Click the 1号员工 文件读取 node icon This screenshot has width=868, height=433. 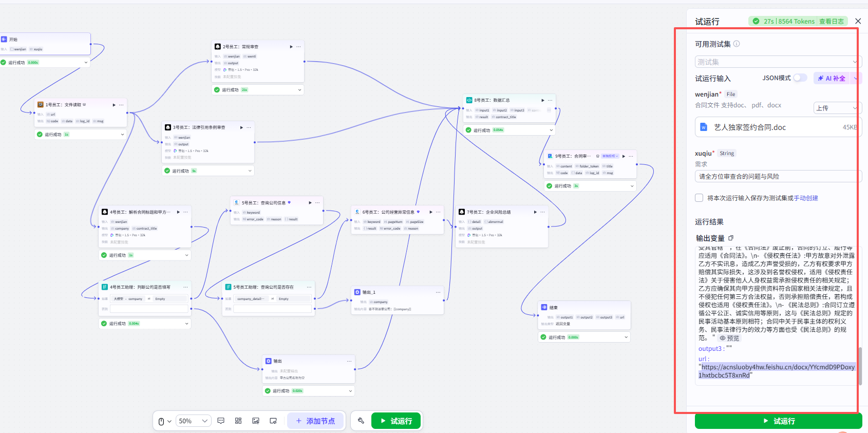pyautogui.click(x=41, y=105)
